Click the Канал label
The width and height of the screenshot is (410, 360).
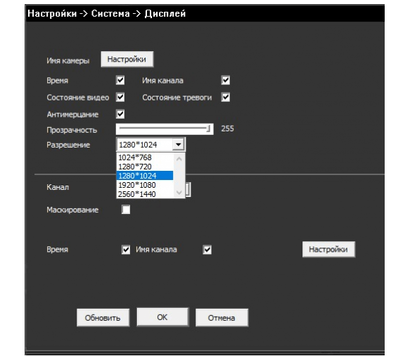(x=58, y=187)
